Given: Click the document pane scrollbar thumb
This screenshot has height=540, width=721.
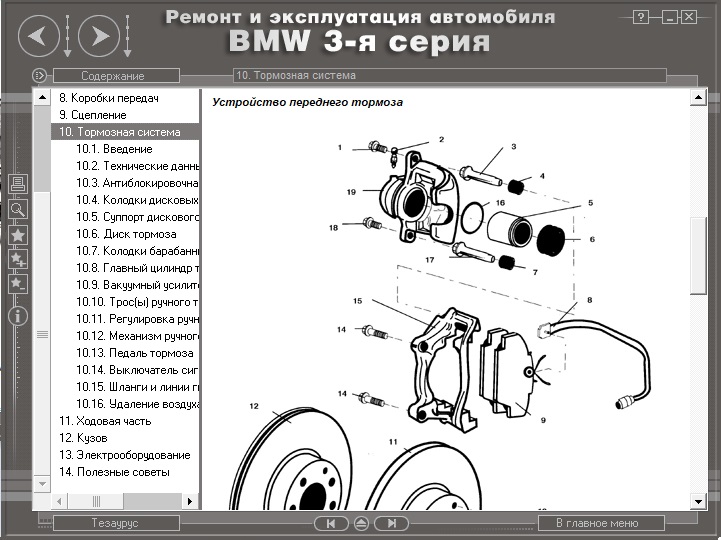Looking at the screenshot, I should 698,255.
